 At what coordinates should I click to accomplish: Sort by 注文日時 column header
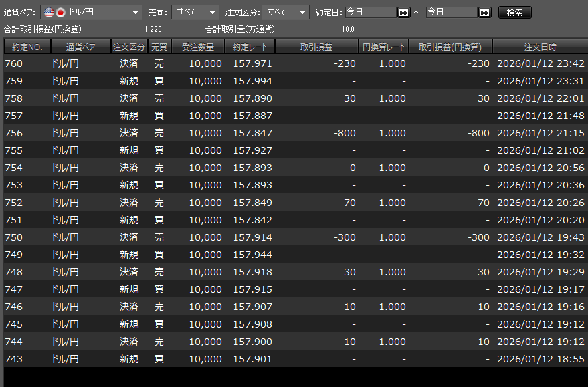540,47
